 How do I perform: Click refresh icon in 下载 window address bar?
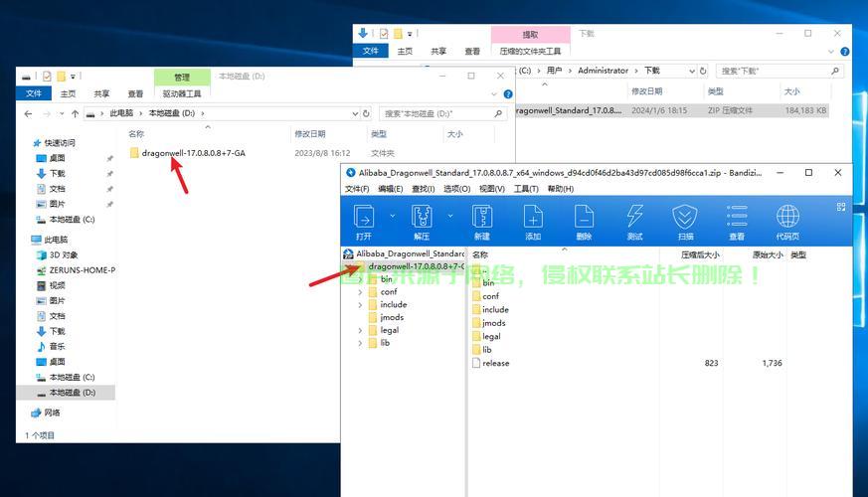click(x=703, y=71)
